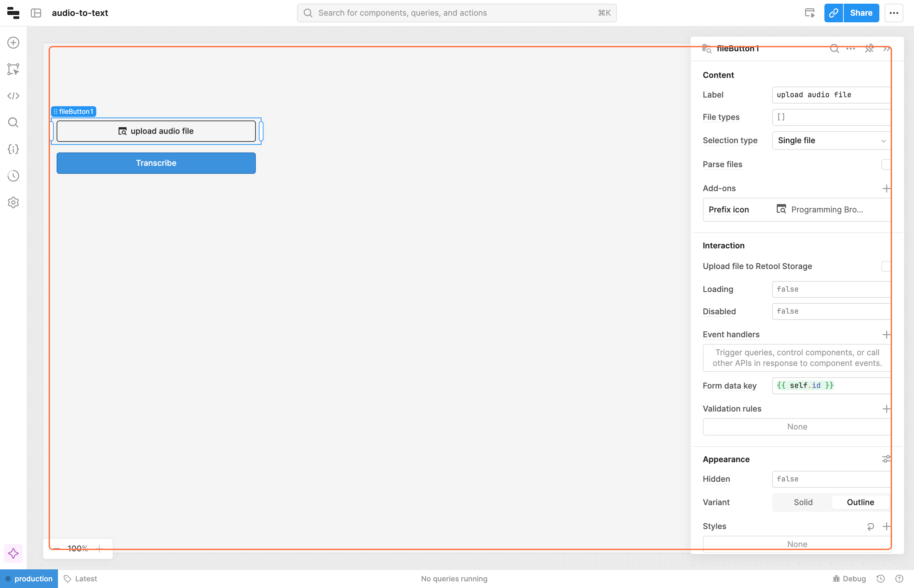Open the Settings gear icon
The image size is (914, 588).
pos(13,202)
